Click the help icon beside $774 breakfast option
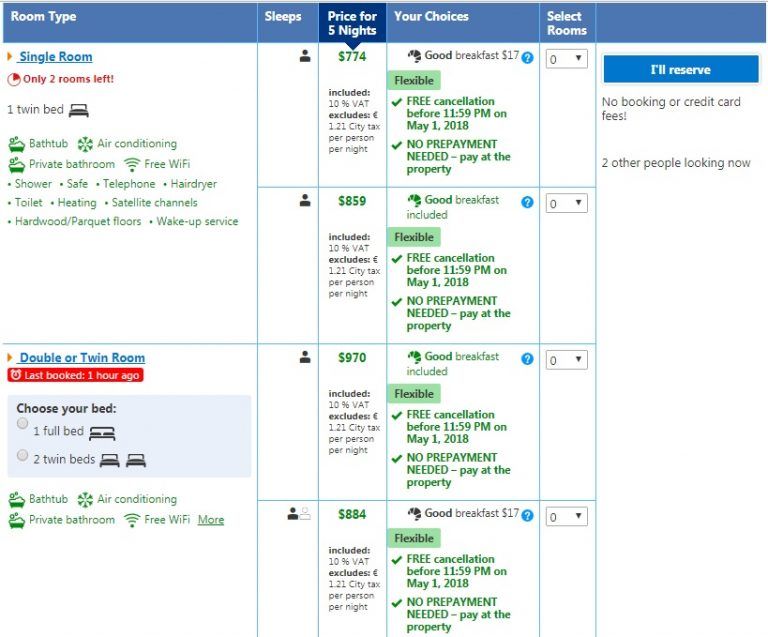 [527, 58]
